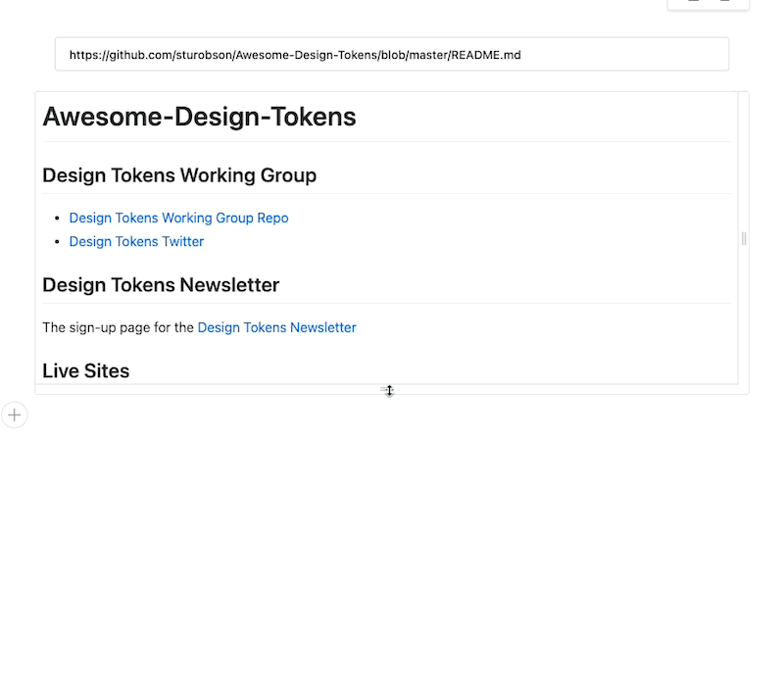The height and width of the screenshot is (682, 784).
Task: Click the Design Tokens Newsletter heading
Action: 161,285
